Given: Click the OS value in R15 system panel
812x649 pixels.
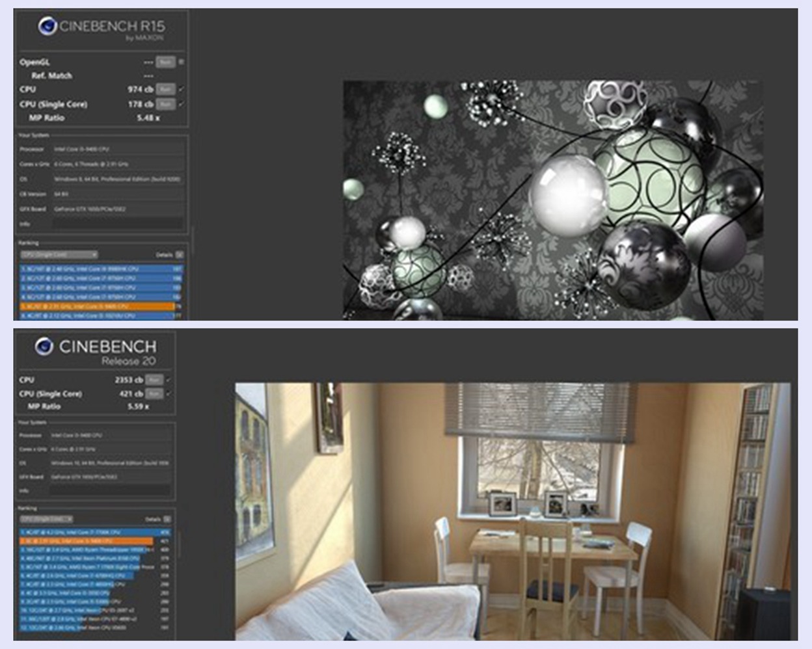Looking at the screenshot, I should pos(117,179).
